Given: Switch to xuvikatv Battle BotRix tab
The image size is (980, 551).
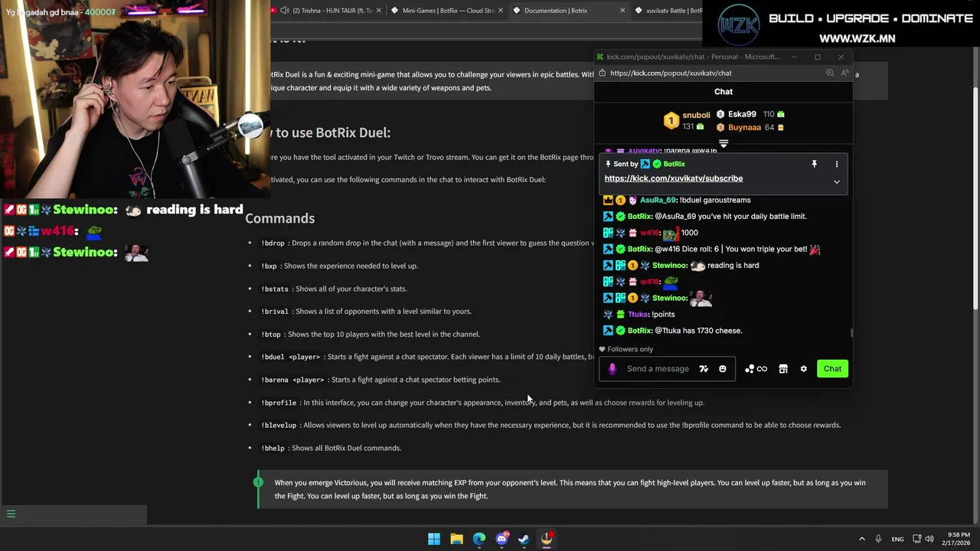Looking at the screenshot, I should (x=667, y=11).
